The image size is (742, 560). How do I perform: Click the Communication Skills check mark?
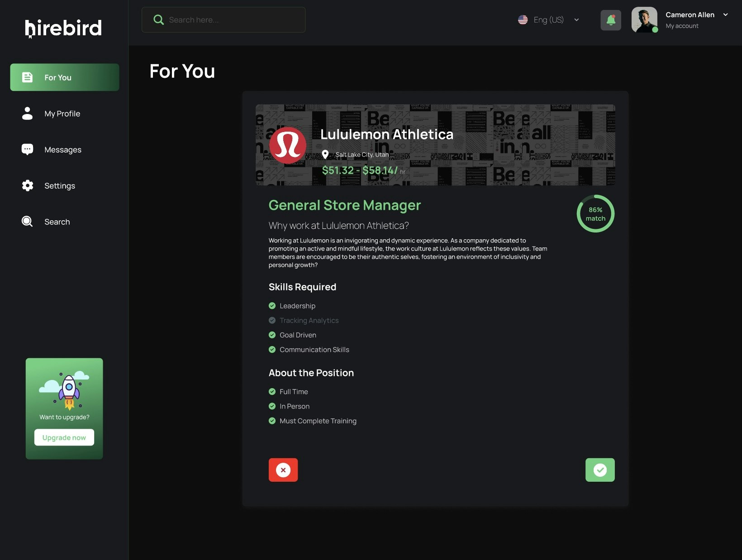[x=272, y=350]
